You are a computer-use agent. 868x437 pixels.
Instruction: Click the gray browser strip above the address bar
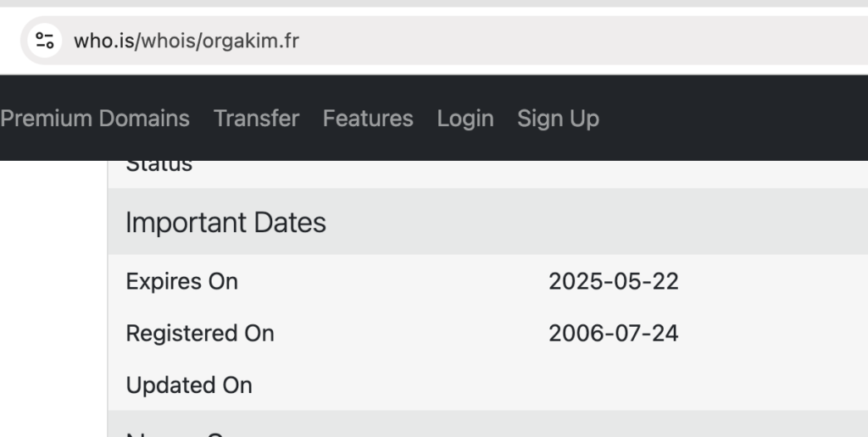(x=434, y=3)
